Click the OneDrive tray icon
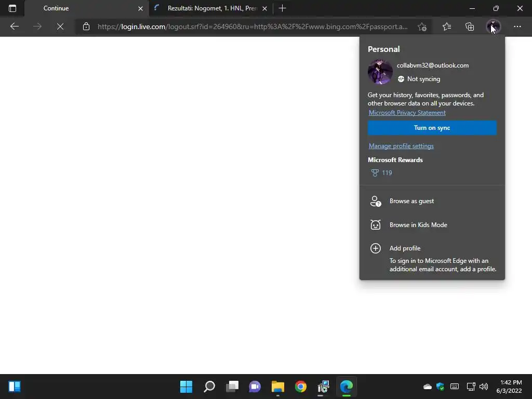532x399 pixels. click(428, 387)
